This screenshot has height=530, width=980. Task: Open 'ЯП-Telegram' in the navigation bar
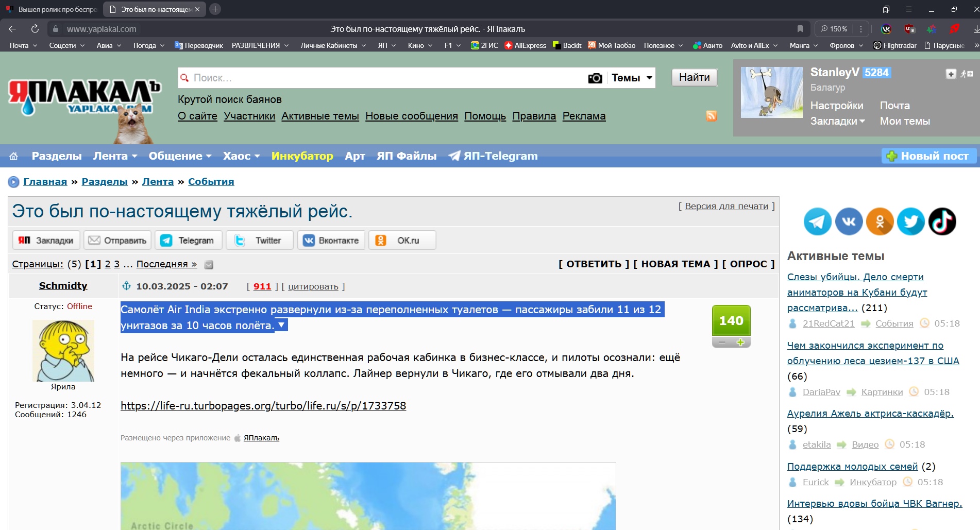tap(493, 156)
